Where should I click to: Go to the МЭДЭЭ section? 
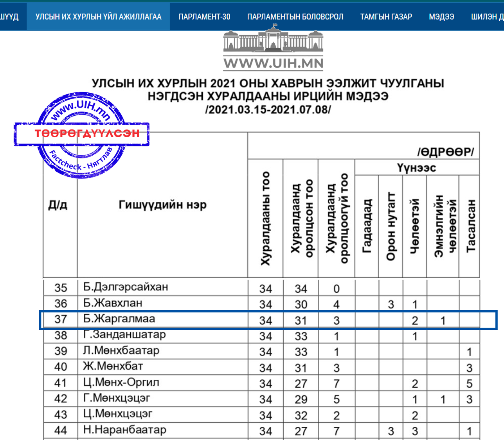pos(441,16)
